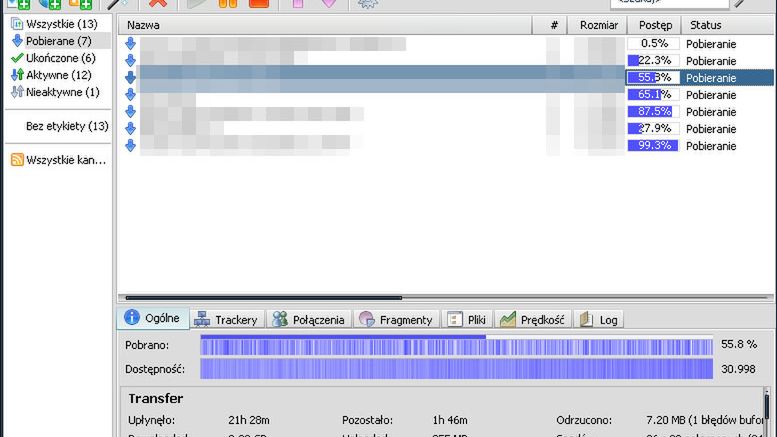
Task: Click the 99.3% progress bar
Action: pos(653,145)
